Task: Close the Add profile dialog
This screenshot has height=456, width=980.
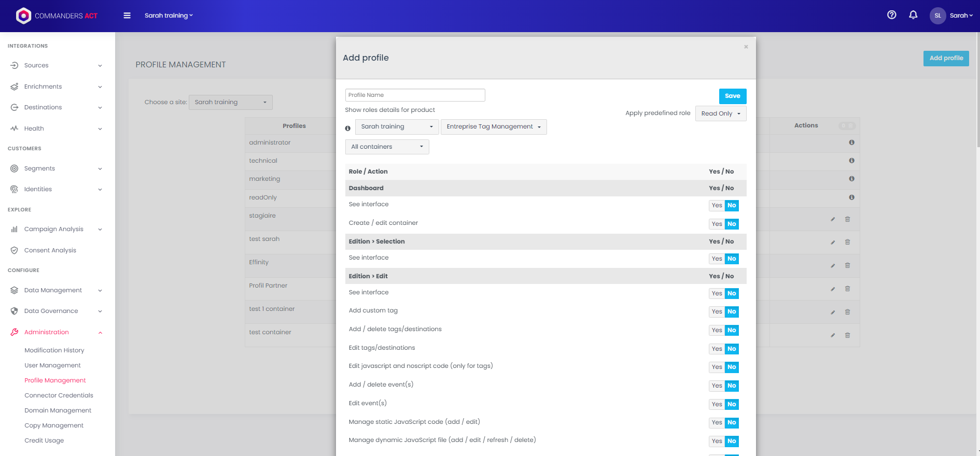Action: coord(746,47)
